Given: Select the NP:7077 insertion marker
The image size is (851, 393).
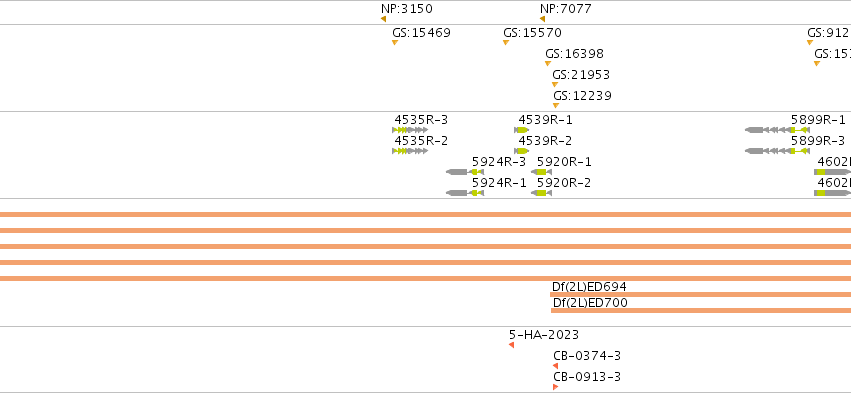Looking at the screenshot, I should coord(542,19).
